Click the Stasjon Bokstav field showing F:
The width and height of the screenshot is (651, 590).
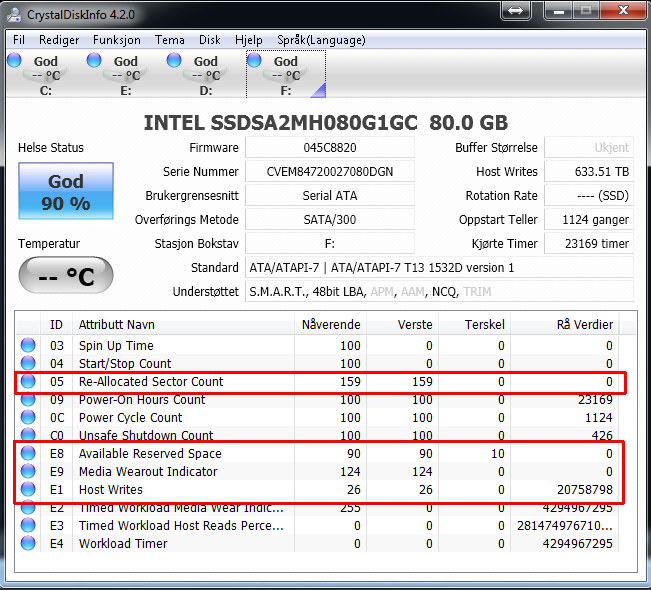click(x=330, y=244)
